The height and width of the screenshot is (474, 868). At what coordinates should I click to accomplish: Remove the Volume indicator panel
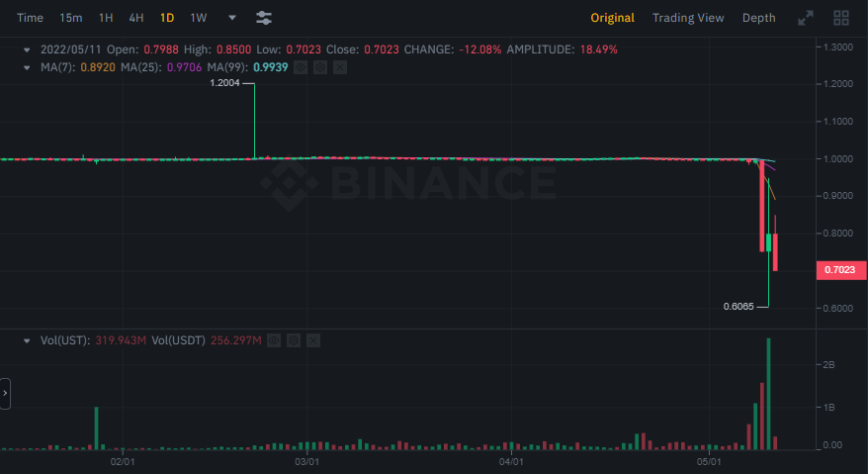[x=312, y=340]
